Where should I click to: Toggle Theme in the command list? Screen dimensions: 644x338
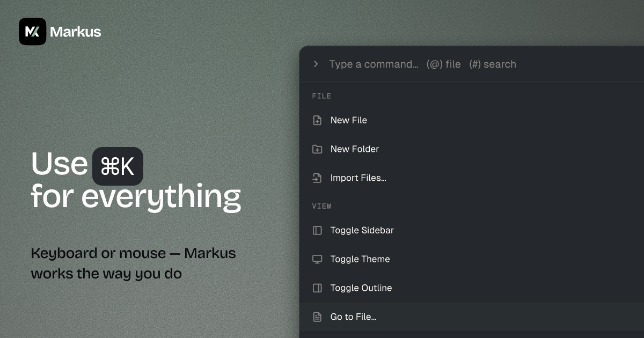click(472, 259)
